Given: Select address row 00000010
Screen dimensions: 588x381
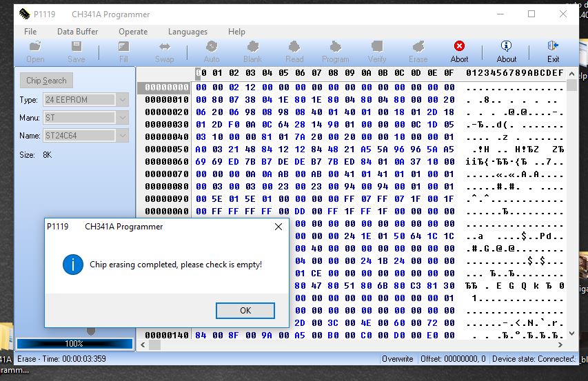Looking at the screenshot, I should click(x=167, y=100).
